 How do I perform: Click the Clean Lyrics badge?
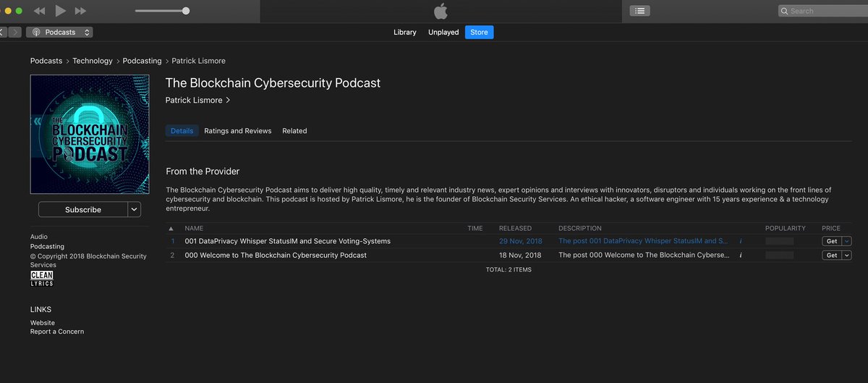point(41,279)
